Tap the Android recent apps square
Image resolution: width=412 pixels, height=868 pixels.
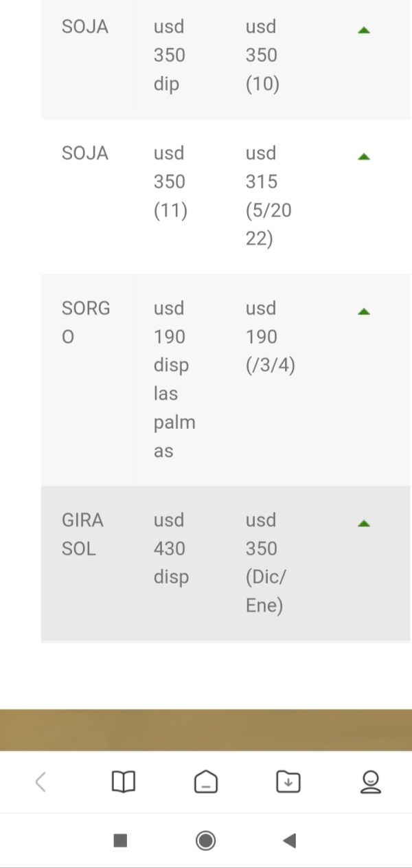pyautogui.click(x=120, y=840)
